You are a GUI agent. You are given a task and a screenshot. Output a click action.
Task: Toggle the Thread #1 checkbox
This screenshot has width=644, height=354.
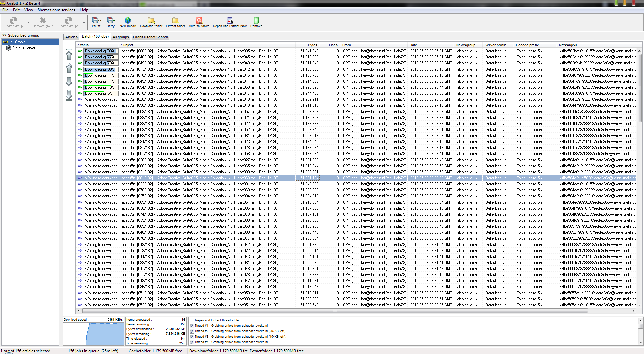click(x=192, y=326)
